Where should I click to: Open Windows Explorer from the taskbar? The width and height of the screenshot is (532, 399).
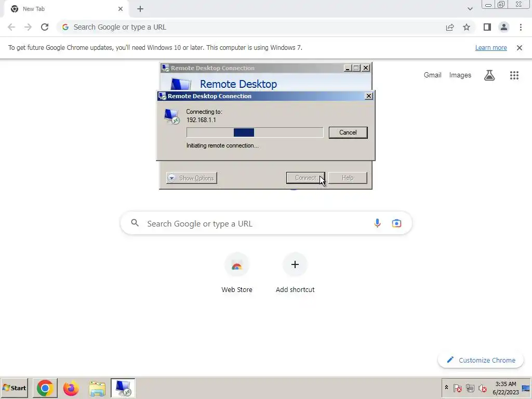97,388
